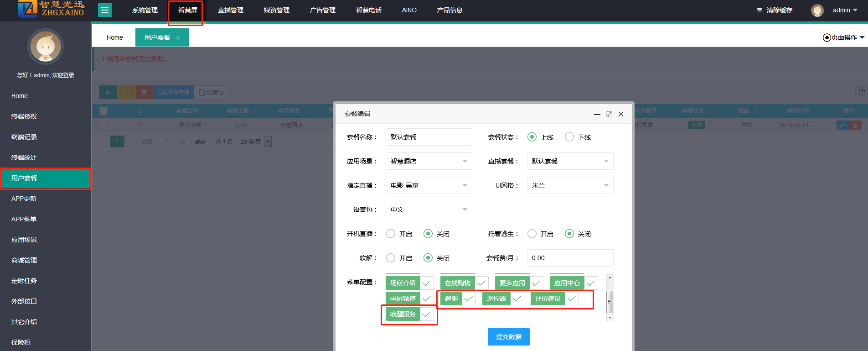
Task: Toggle the checkmark next to 唤醒服务
Action: (427, 314)
